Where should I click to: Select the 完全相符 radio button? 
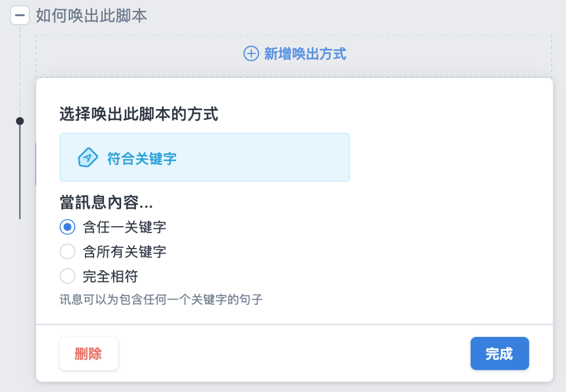[x=68, y=276]
